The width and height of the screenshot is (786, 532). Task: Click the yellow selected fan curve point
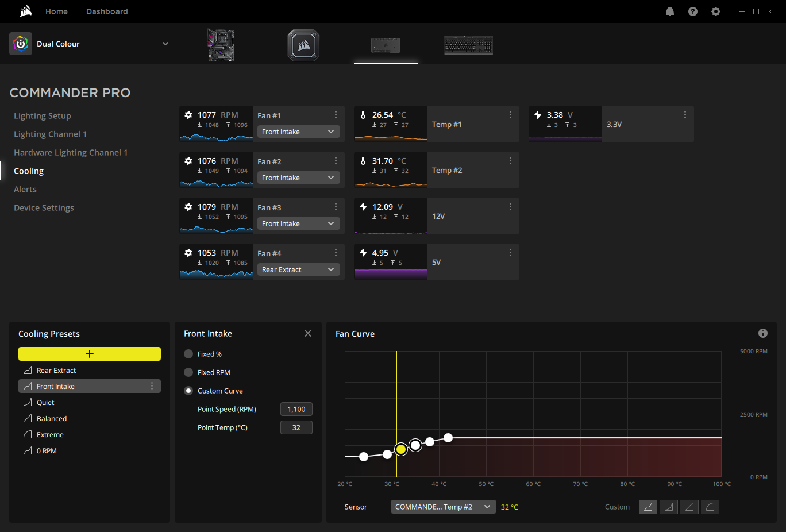pyautogui.click(x=401, y=449)
